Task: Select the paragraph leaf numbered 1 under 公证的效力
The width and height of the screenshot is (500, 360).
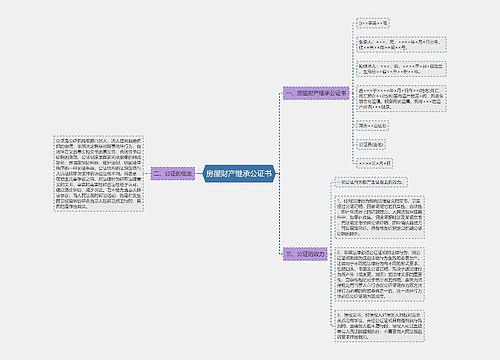Action: pyautogui.click(x=379, y=217)
